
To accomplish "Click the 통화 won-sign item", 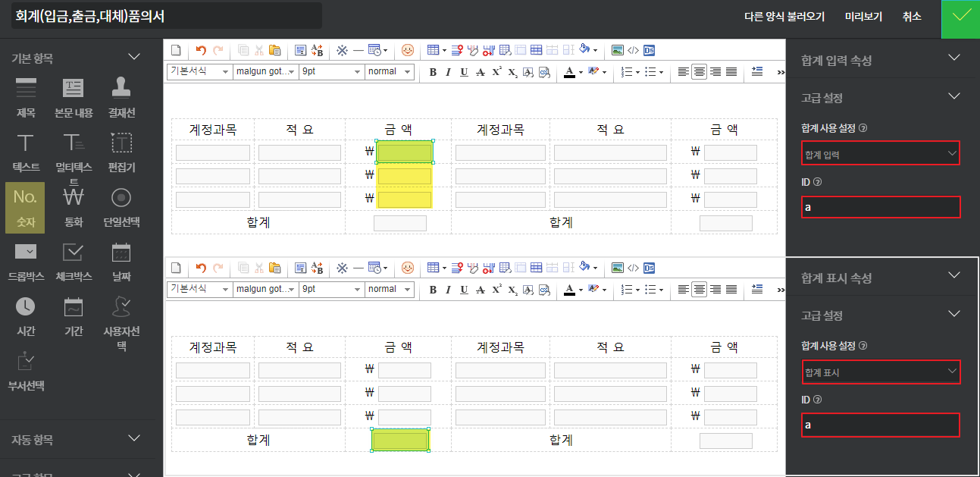I will 74,206.
